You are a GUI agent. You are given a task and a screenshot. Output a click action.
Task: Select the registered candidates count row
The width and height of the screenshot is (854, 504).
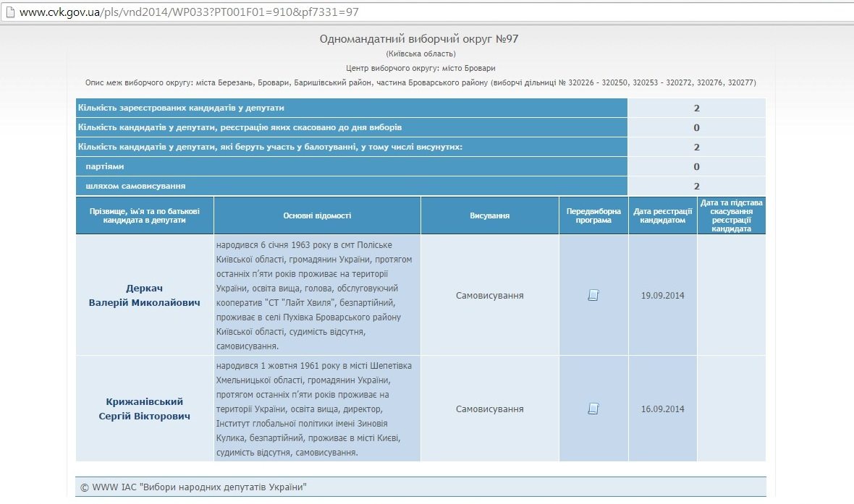tap(420, 108)
